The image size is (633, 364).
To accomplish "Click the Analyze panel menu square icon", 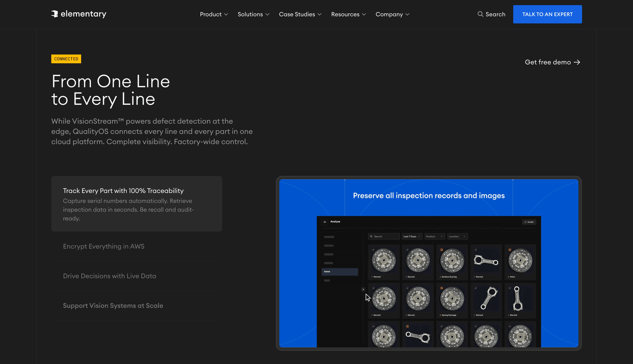I will click(x=325, y=222).
